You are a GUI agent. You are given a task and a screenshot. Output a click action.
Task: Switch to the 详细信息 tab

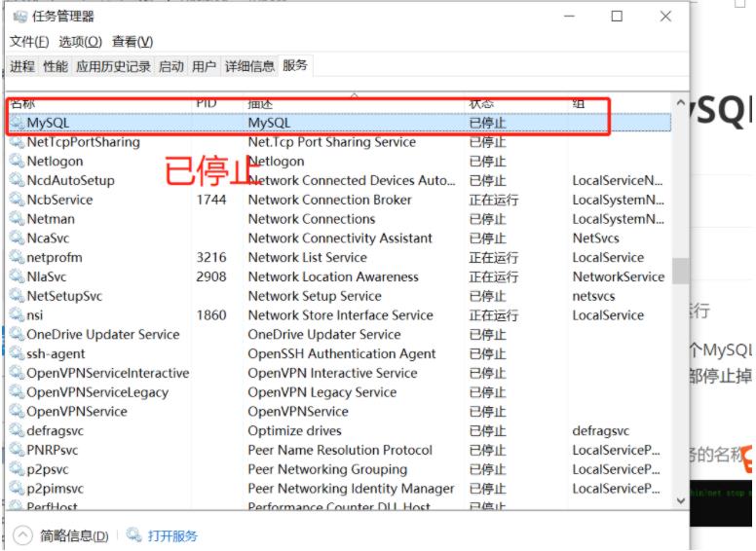249,66
